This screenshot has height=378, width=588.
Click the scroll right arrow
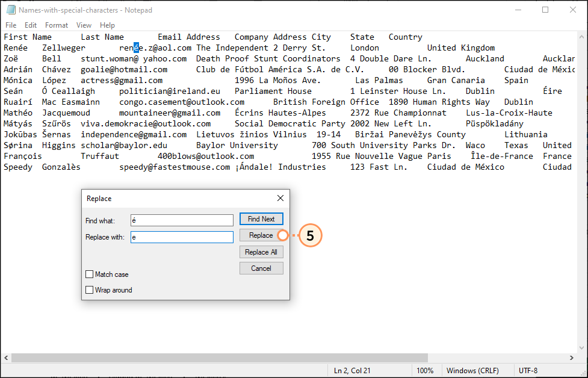pyautogui.click(x=572, y=358)
